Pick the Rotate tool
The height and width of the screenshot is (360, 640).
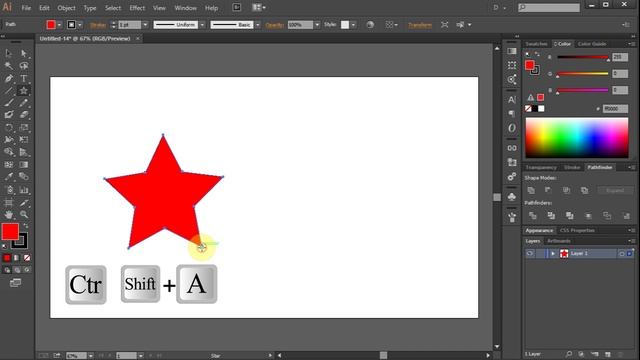[x=9, y=128]
